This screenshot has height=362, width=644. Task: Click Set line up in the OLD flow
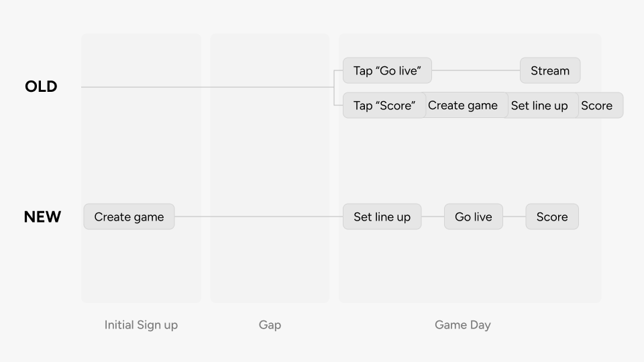click(x=539, y=105)
